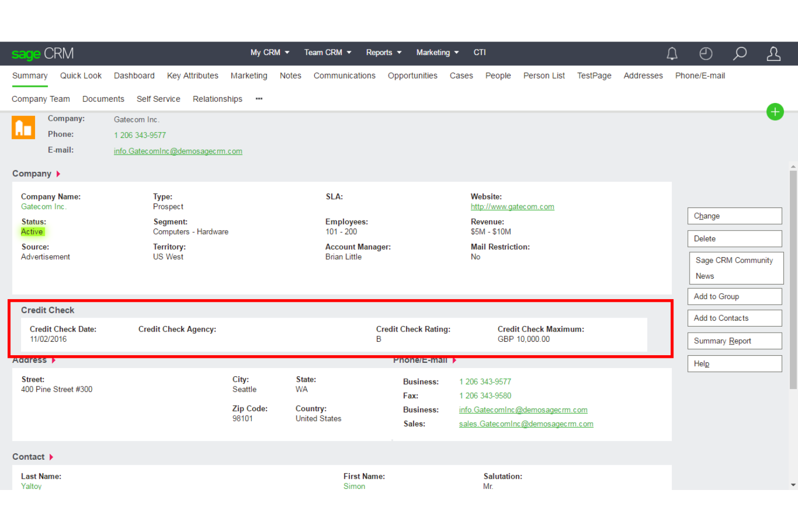Expand the Company section arrow
The image size is (798, 532).
click(x=59, y=174)
